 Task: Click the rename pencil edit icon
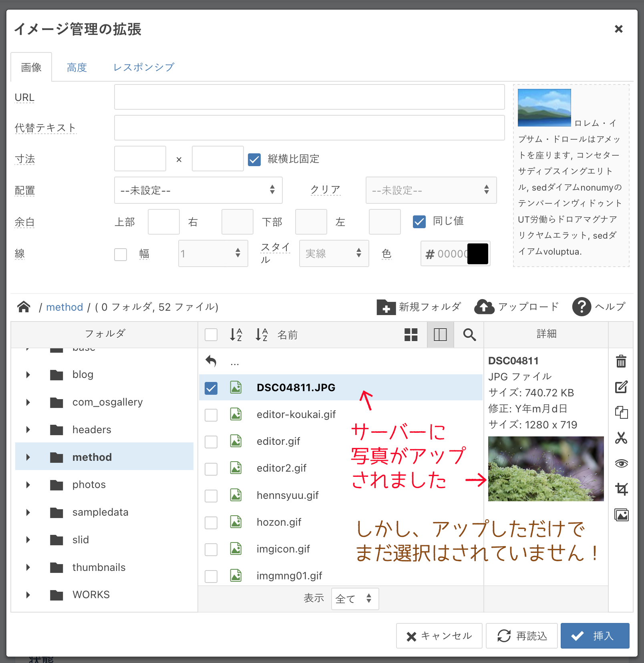click(621, 387)
